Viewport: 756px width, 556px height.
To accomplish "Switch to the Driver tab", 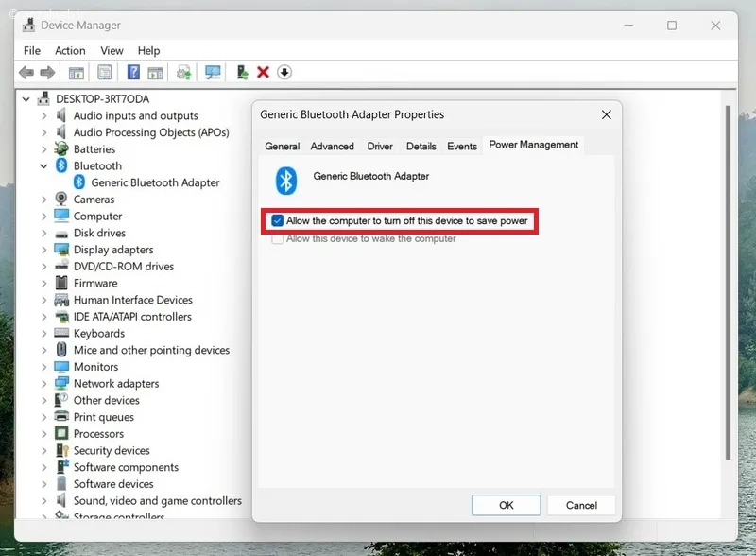I will 380,147.
